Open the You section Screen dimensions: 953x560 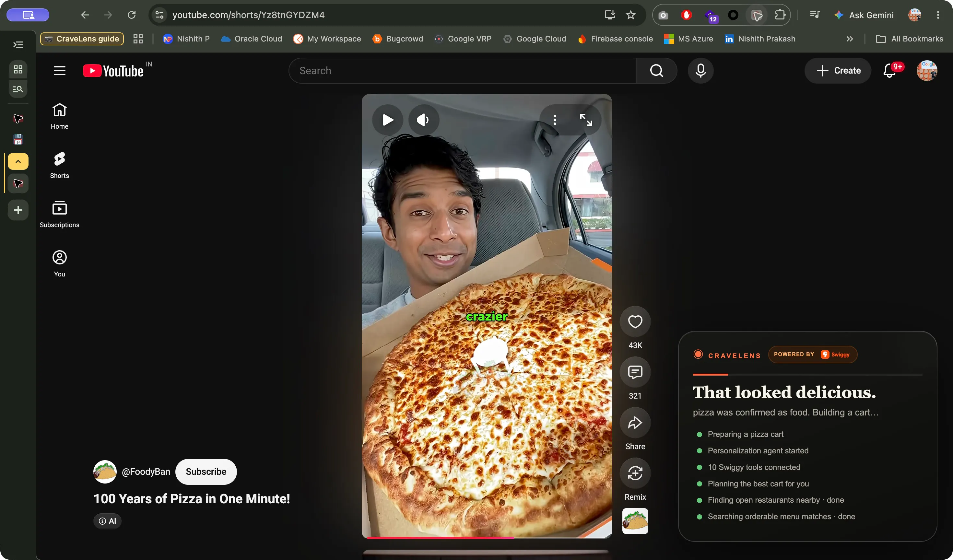59,263
